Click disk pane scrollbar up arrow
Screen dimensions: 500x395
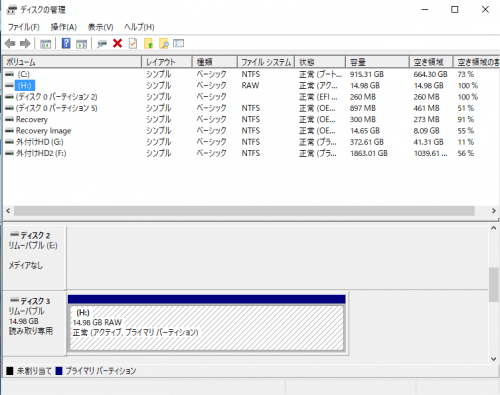click(x=494, y=228)
